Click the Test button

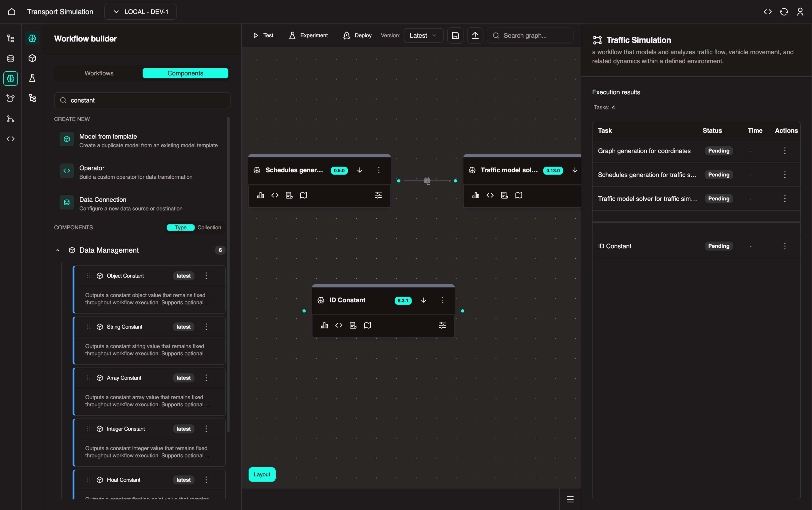(263, 35)
